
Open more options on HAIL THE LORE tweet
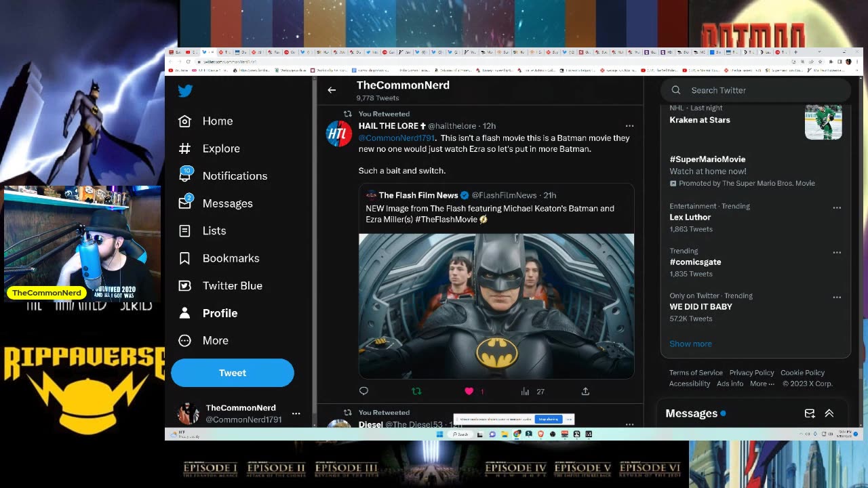[x=629, y=126]
